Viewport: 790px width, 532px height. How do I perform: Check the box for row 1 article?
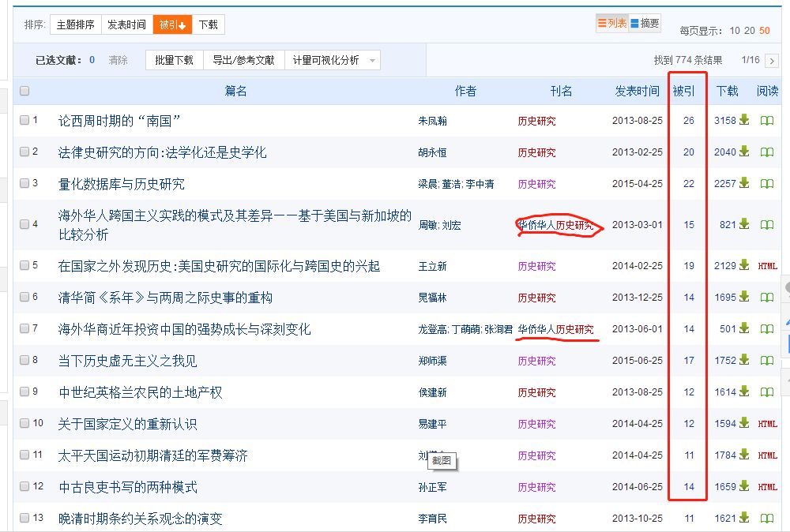[x=24, y=121]
